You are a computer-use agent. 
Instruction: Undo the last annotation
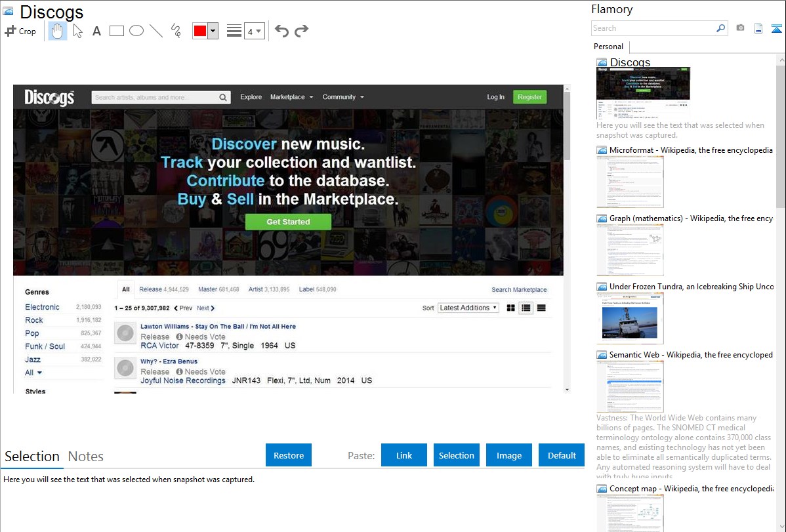coord(281,31)
